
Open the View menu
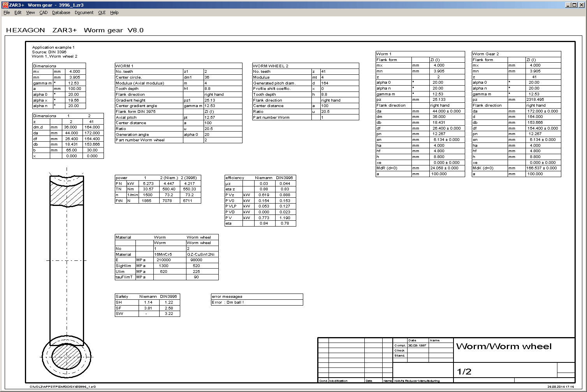pyautogui.click(x=30, y=12)
